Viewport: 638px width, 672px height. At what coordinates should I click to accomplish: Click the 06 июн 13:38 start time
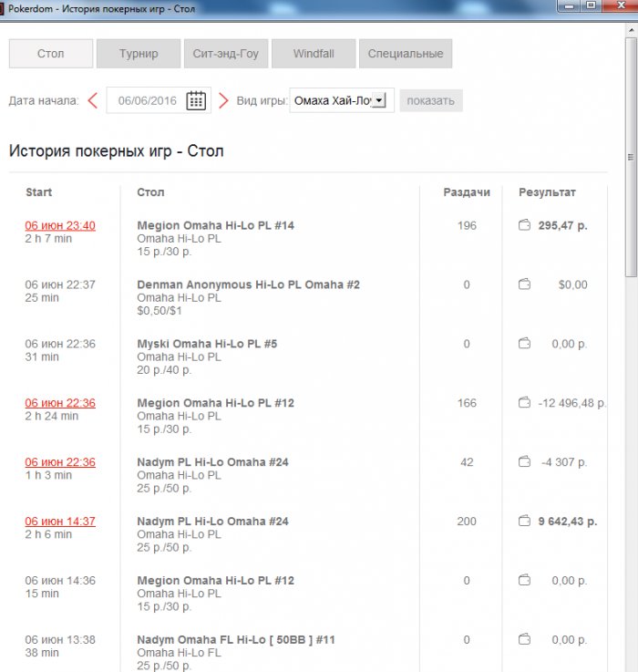[x=60, y=639]
